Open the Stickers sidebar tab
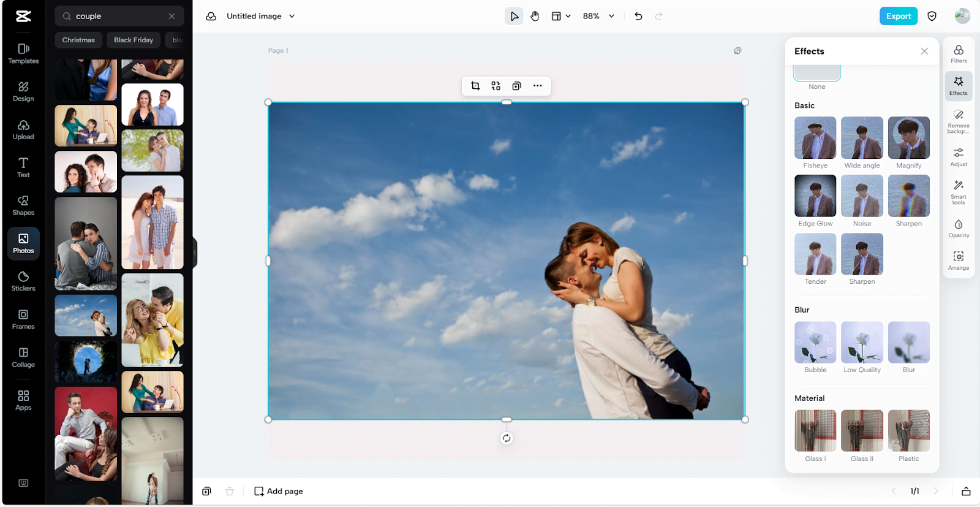Viewport: 980px width, 507px height. [x=23, y=281]
